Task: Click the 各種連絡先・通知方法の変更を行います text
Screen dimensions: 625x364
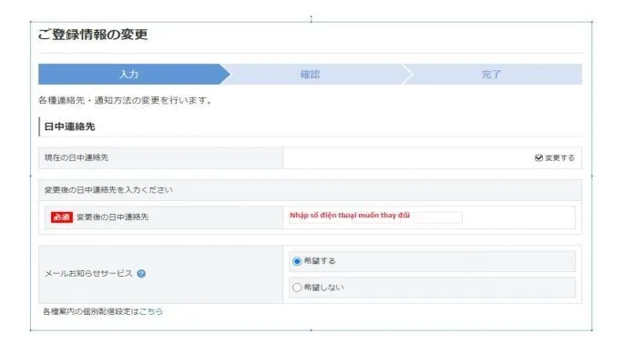Action: click(x=125, y=100)
